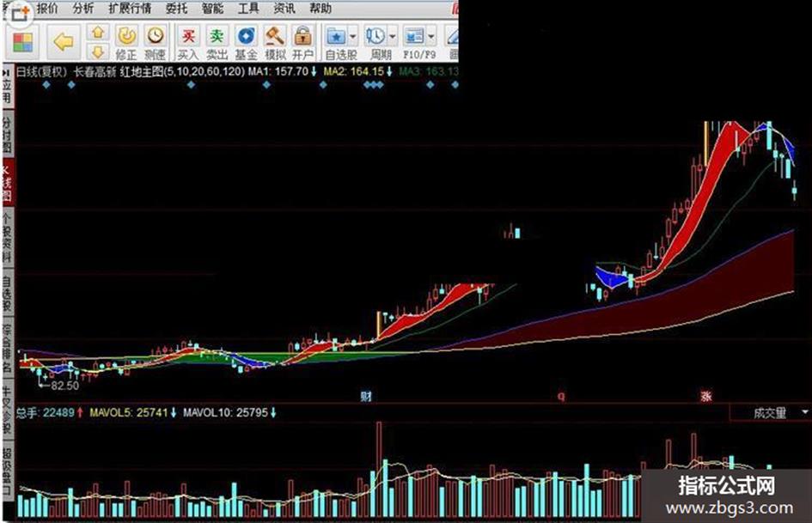Image resolution: width=812 pixels, height=523 pixels.
Task: Click the 红地主图(5,10,20,60,120) indicator label
Action: (x=182, y=71)
